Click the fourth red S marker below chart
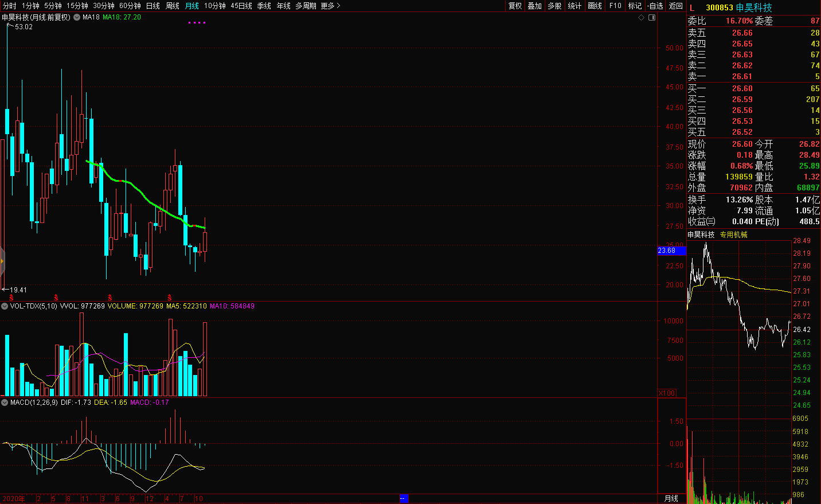Screen dimensions: 821x504 click(170, 298)
